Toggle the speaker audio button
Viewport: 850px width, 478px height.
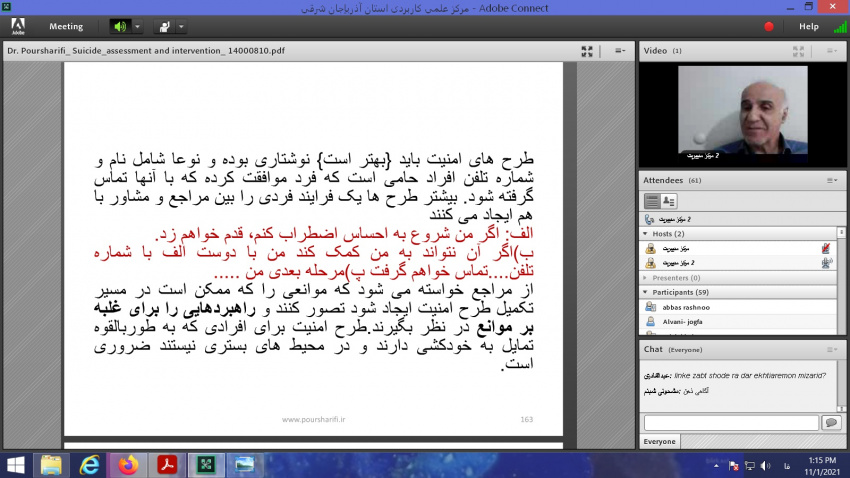pos(119,27)
